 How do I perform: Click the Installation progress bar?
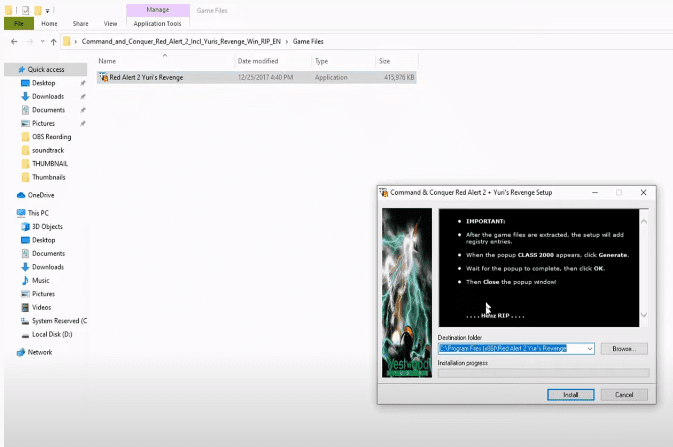point(543,373)
